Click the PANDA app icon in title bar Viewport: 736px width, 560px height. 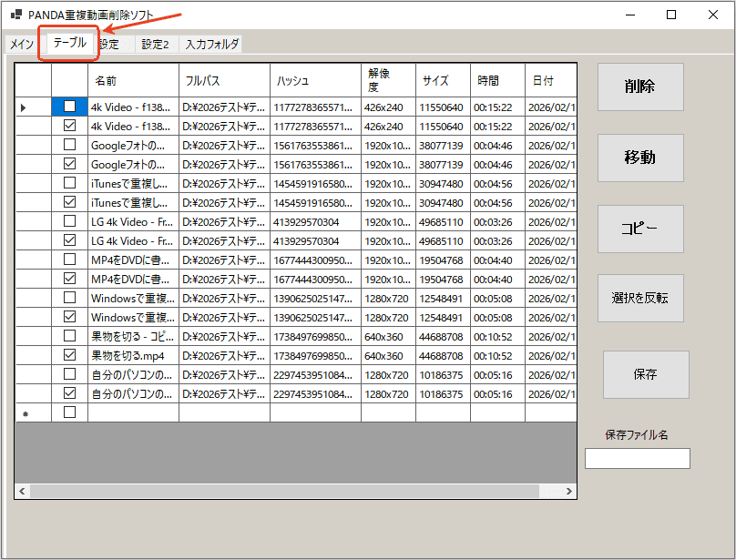click(x=15, y=15)
